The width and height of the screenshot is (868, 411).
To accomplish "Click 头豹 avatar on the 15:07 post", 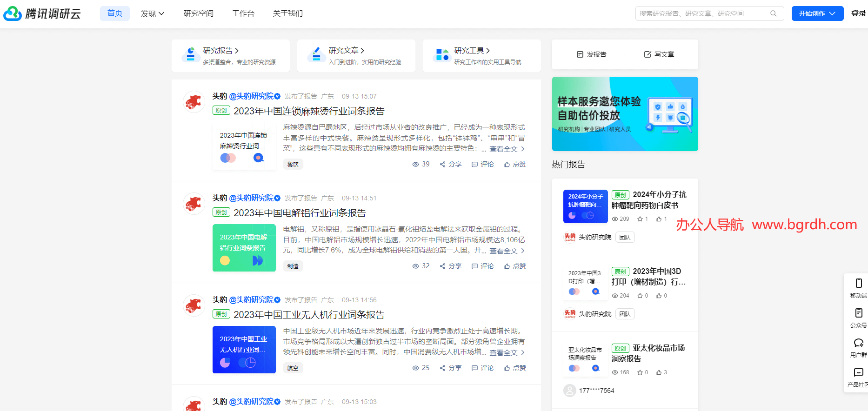I will (194, 102).
